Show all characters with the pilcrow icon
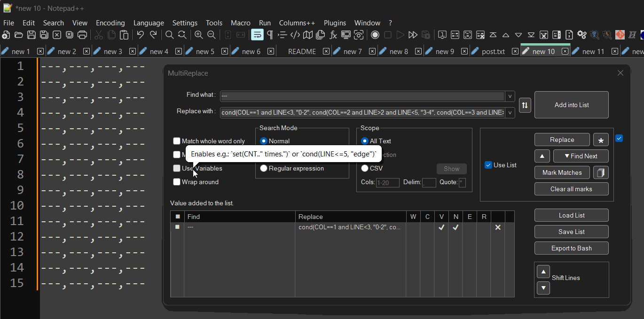This screenshot has height=319, width=644. 269,35
